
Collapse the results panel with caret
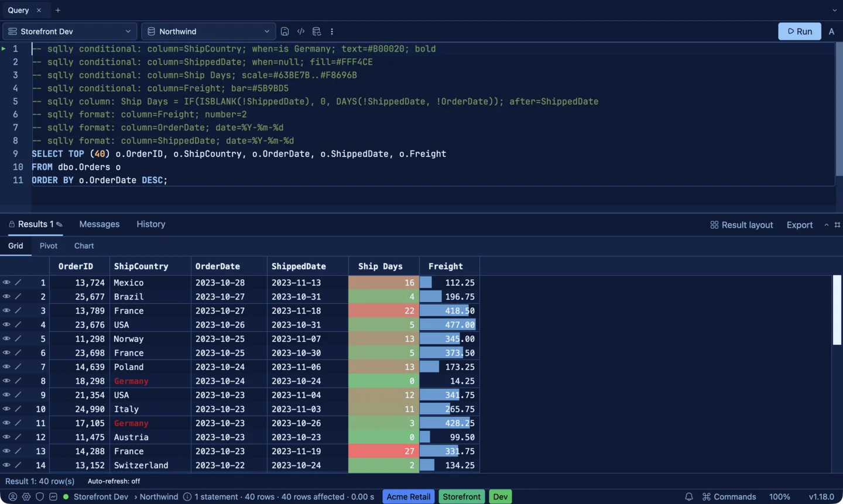(827, 225)
